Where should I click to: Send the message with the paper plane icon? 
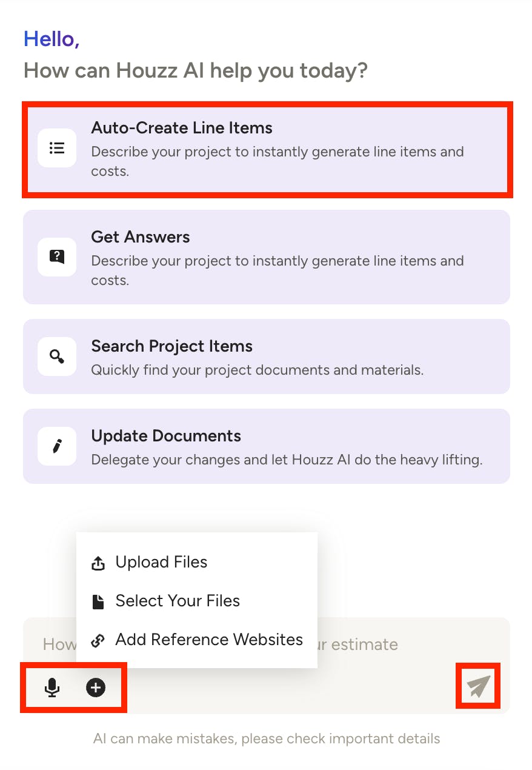pyautogui.click(x=478, y=686)
